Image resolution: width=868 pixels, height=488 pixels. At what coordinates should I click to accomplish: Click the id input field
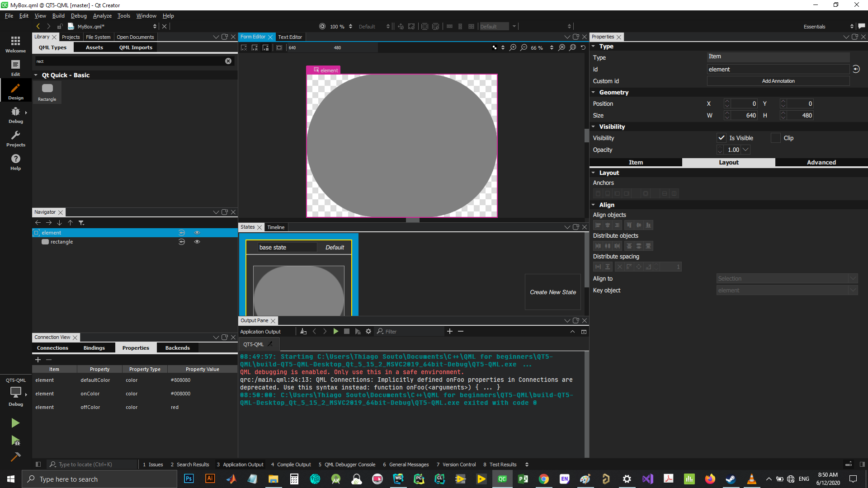(778, 69)
